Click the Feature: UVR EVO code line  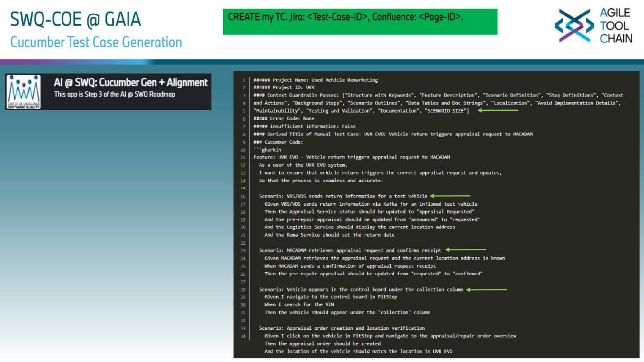(351, 157)
